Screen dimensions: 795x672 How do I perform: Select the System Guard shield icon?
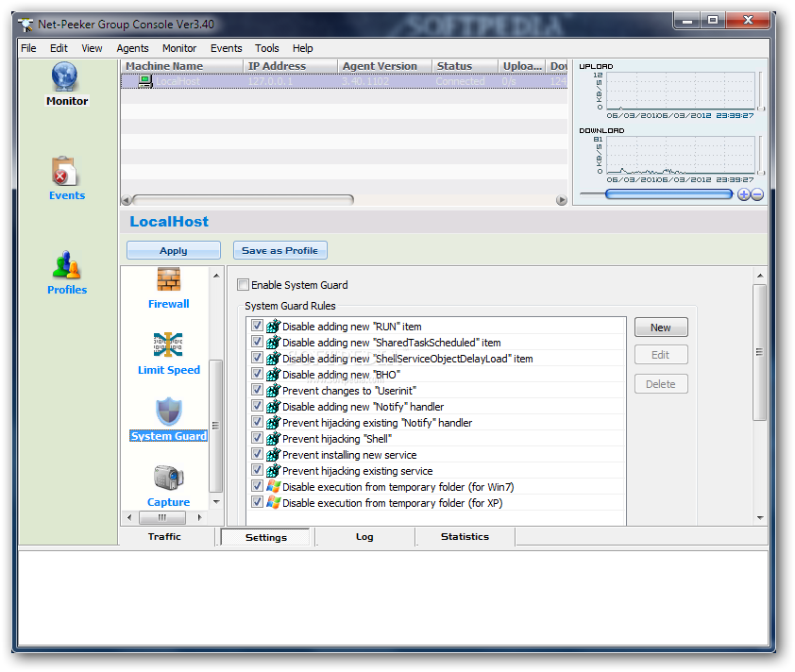point(168,411)
